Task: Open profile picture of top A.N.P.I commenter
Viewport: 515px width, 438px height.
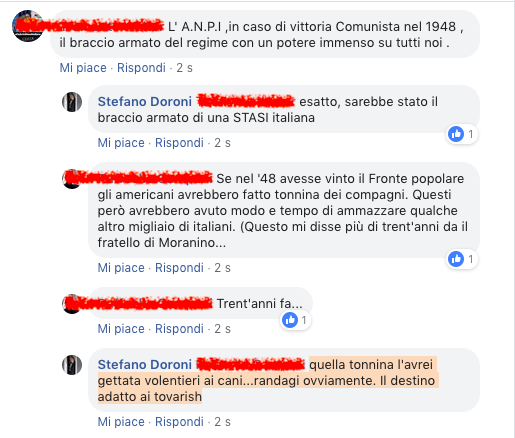Action: (28, 26)
